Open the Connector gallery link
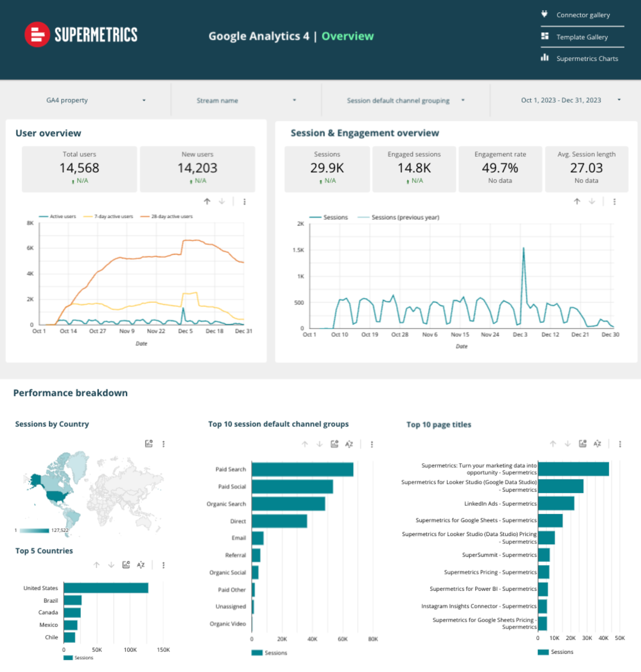 coord(583,15)
